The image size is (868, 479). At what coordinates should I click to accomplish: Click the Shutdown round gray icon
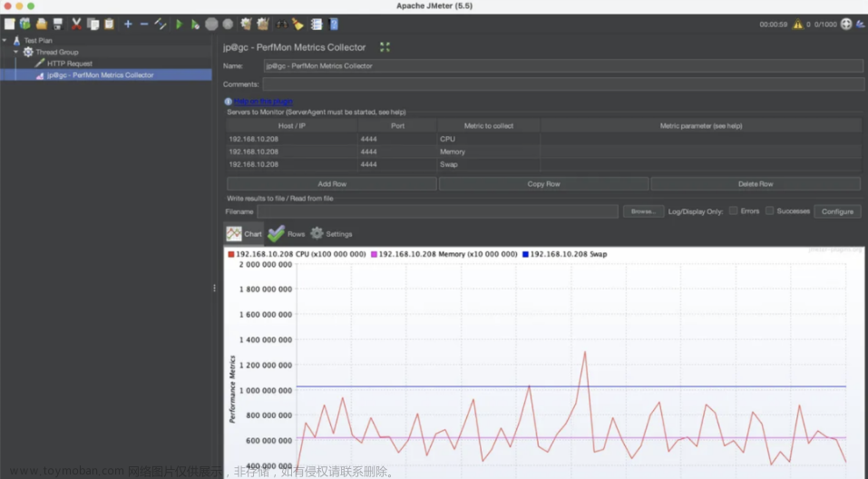(x=228, y=24)
